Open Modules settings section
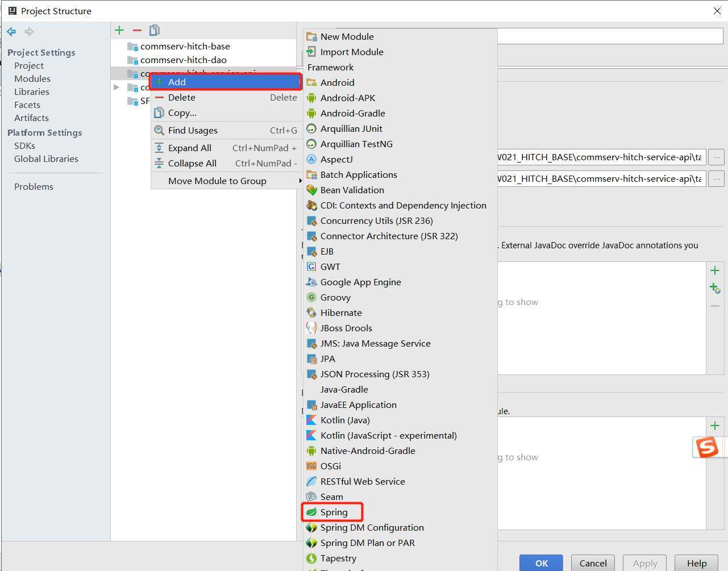728x571 pixels. pos(32,78)
